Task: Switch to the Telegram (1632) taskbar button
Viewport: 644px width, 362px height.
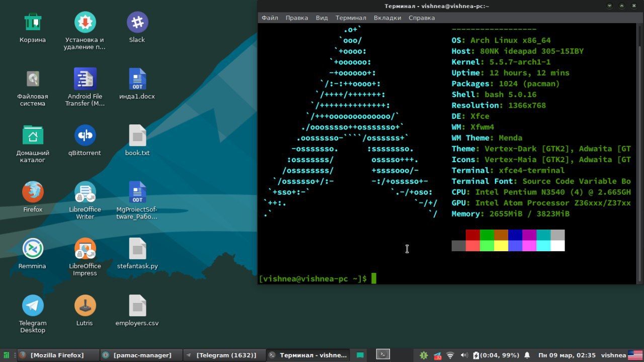Action: (223, 355)
